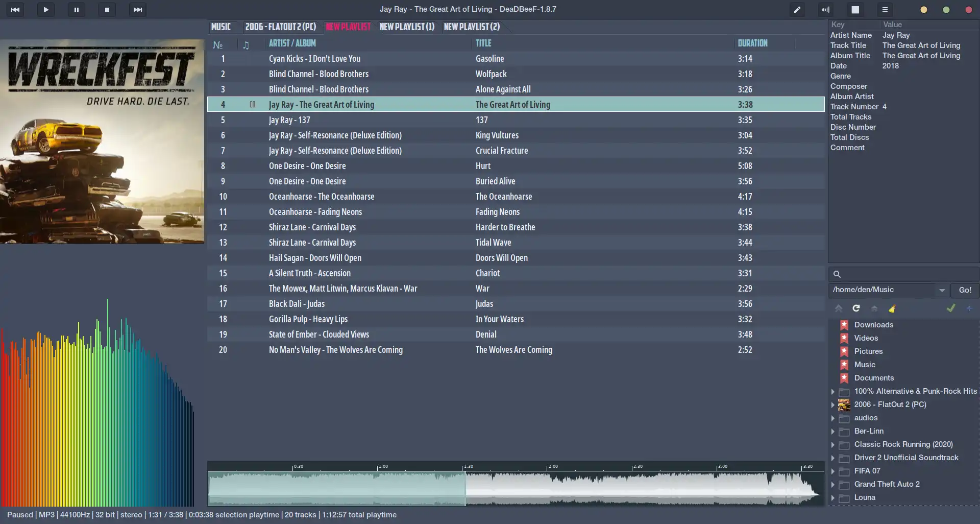980x524 pixels.
Task: Go up one directory in the file browser
Action: [x=839, y=308]
